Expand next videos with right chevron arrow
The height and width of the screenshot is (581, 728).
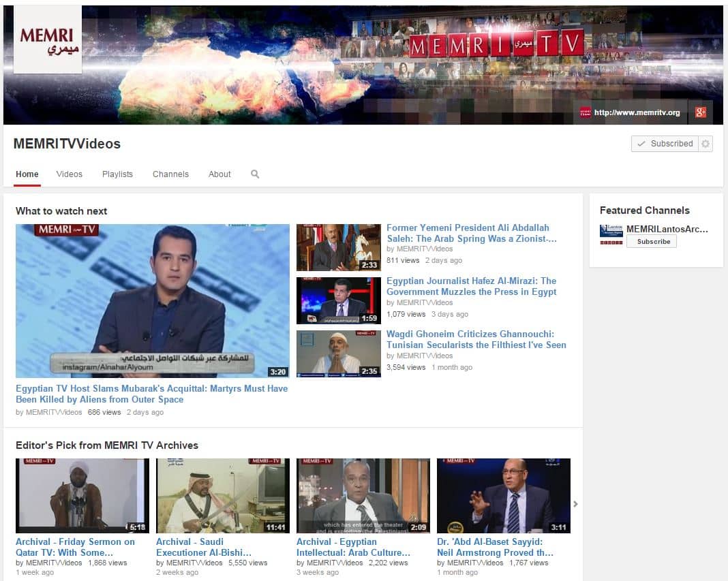pyautogui.click(x=576, y=504)
